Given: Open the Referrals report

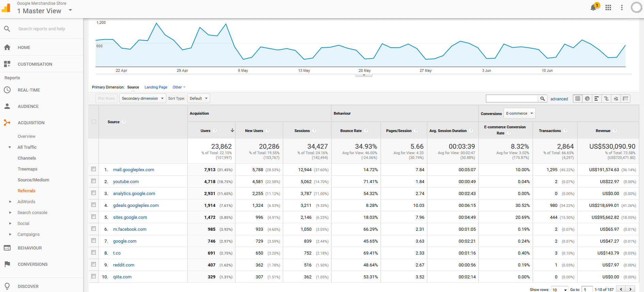Looking at the screenshot, I should (x=27, y=191).
